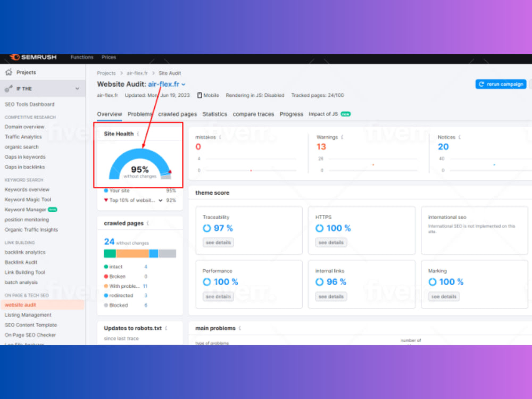Click the Mobile device icon
The height and width of the screenshot is (399, 532).
tap(199, 95)
